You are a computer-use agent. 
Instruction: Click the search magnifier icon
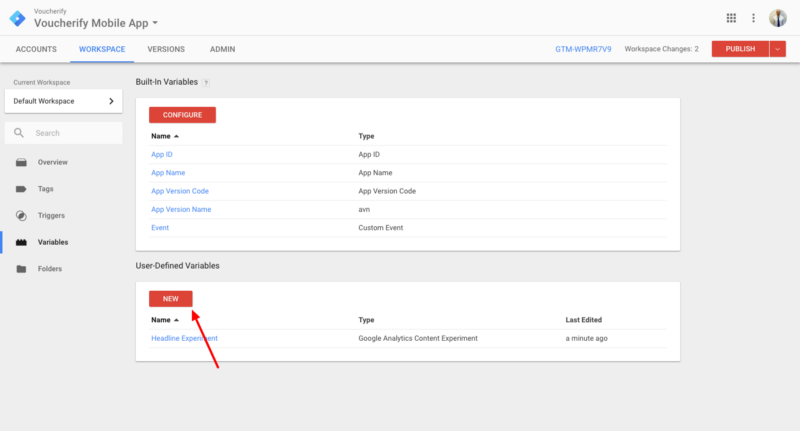tap(19, 133)
